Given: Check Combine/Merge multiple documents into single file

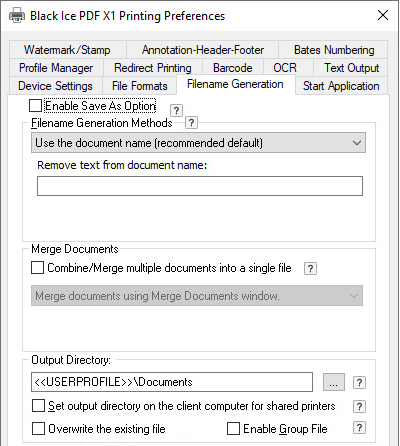Looking at the screenshot, I should pyautogui.click(x=37, y=268).
